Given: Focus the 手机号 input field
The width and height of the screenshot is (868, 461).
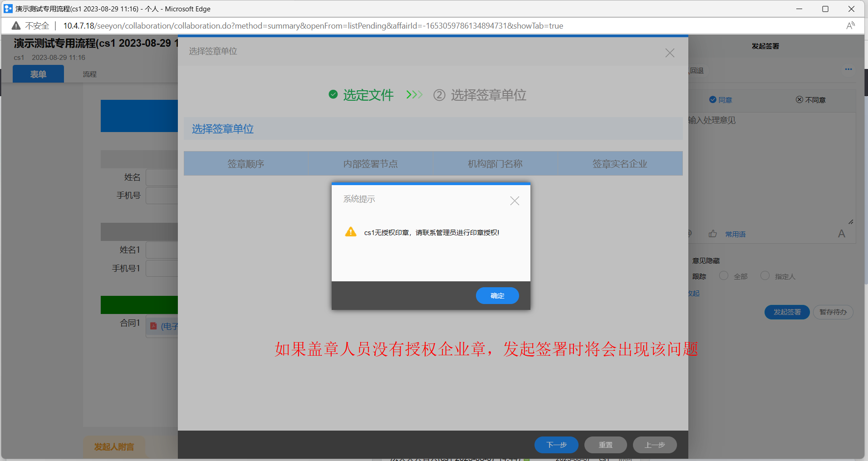Looking at the screenshot, I should [x=162, y=196].
